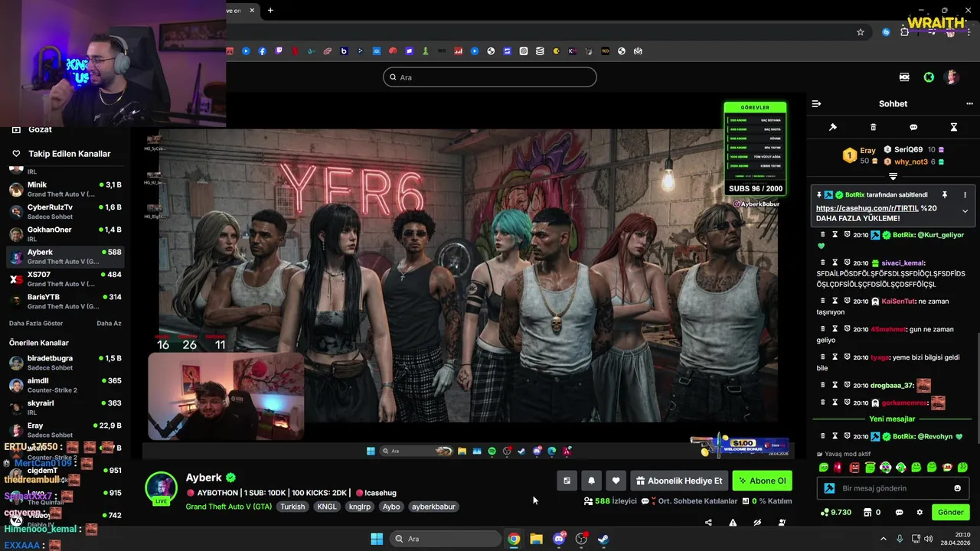Type area: click Bir mesaj gönderin field
The height and width of the screenshot is (551, 980).
[x=892, y=488]
